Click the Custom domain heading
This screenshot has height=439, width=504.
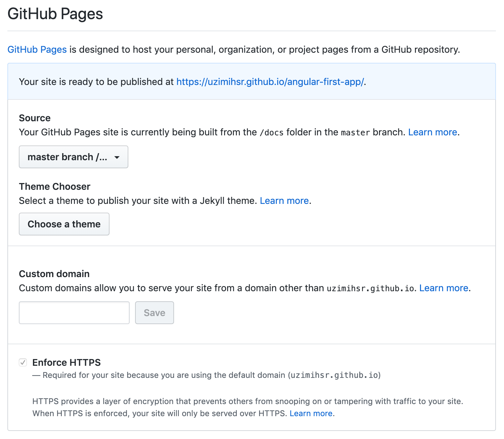click(x=54, y=274)
